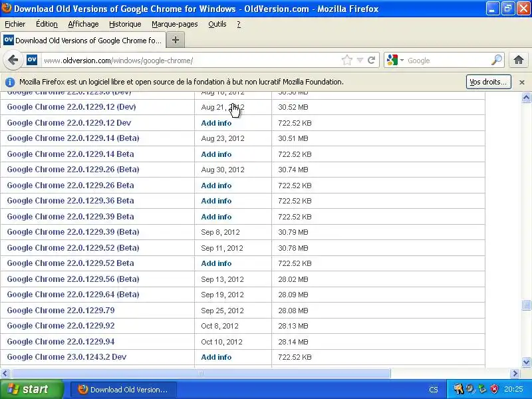The width and height of the screenshot is (532, 399).
Task: Open the Outils menu
Action: click(x=217, y=24)
